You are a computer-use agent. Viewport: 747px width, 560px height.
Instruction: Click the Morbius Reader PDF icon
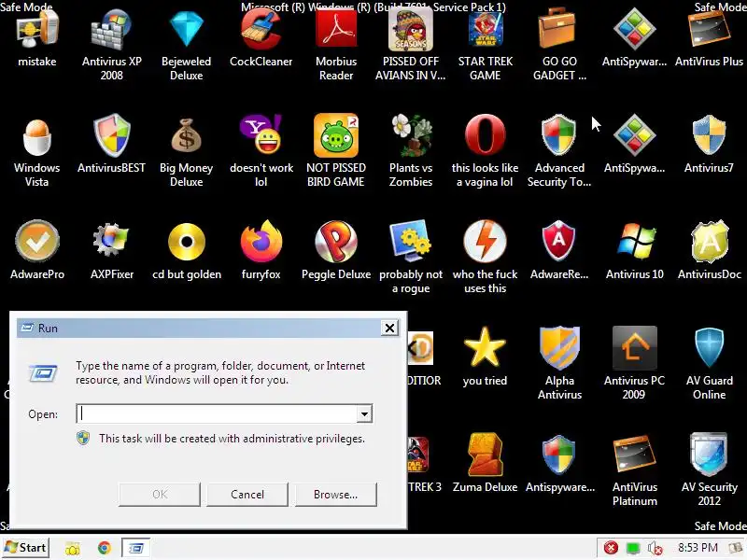336,30
